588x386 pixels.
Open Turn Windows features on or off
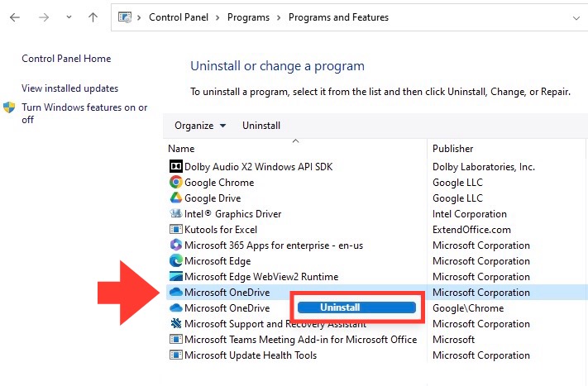pyautogui.click(x=84, y=113)
